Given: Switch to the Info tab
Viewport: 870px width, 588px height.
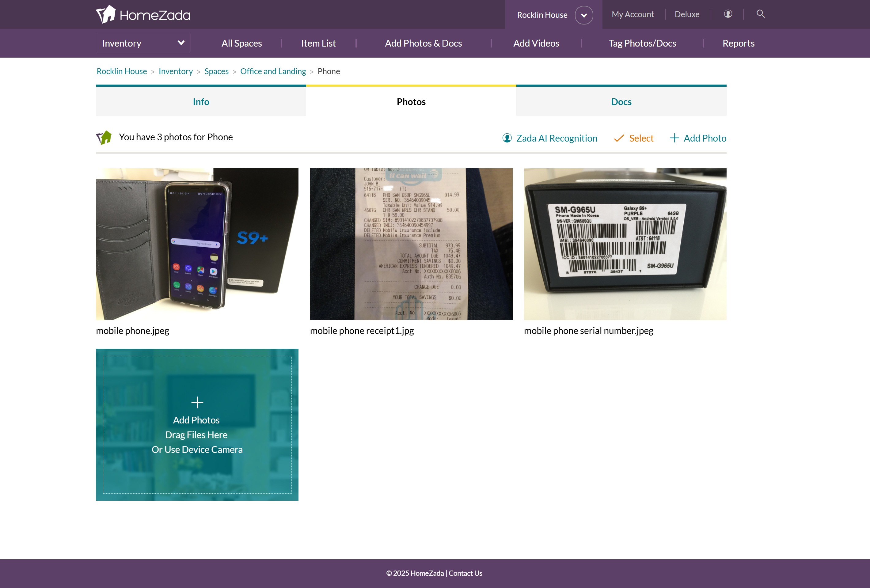Looking at the screenshot, I should [x=201, y=102].
